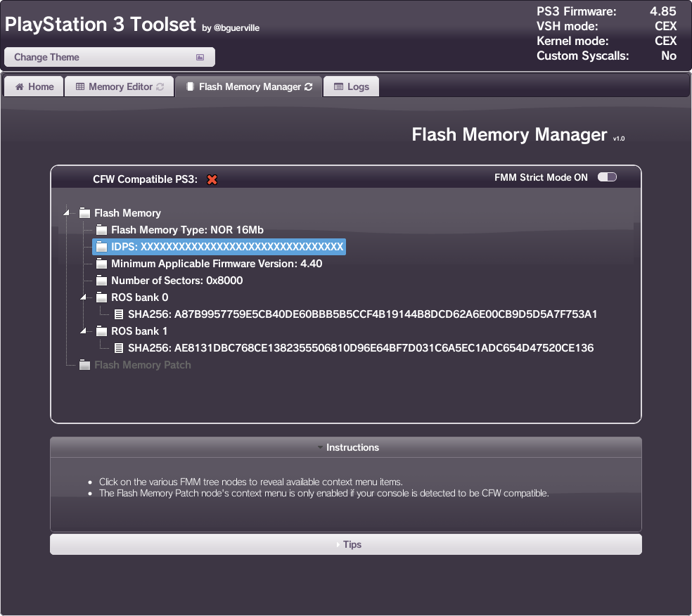This screenshot has width=692, height=616.
Task: Collapse the Instructions accordion section
Action: (x=346, y=447)
